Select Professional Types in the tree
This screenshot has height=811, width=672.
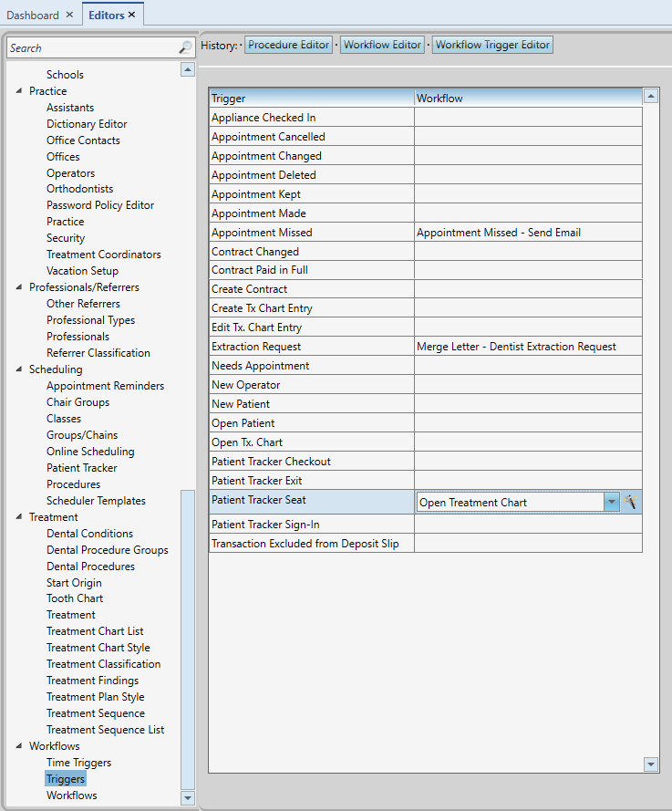[x=90, y=320]
